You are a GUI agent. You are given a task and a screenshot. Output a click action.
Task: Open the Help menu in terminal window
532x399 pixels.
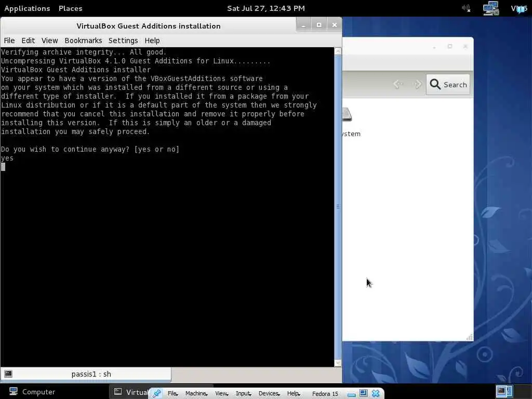click(x=152, y=41)
